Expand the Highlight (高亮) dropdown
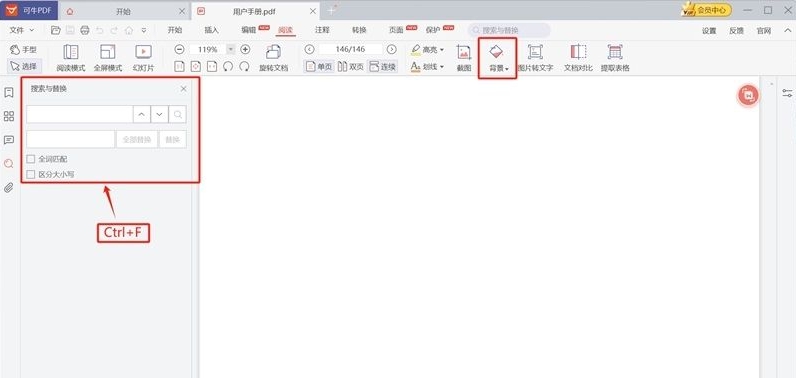 click(x=442, y=49)
